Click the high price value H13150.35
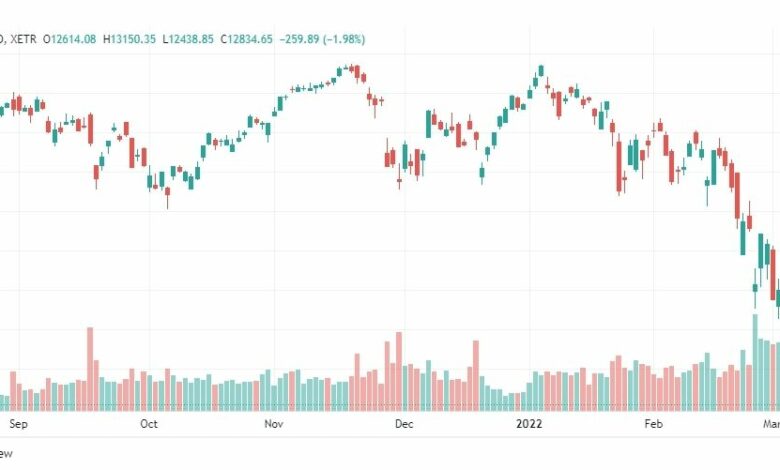The height and width of the screenshot is (470, 780). (x=129, y=39)
